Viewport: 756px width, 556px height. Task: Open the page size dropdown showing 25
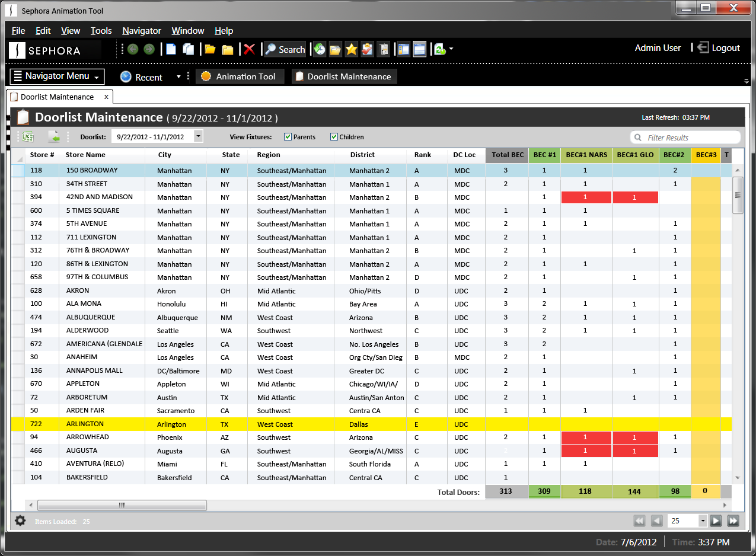click(703, 520)
